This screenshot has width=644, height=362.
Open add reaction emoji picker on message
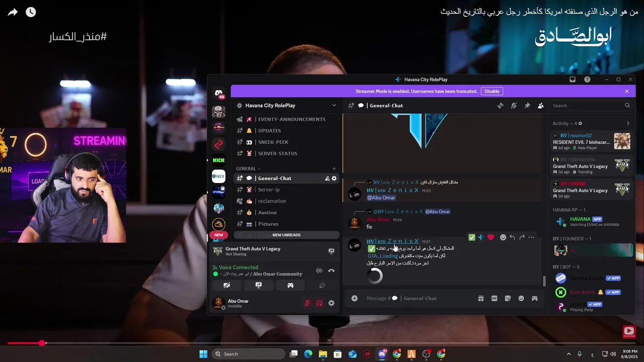tap(503, 237)
